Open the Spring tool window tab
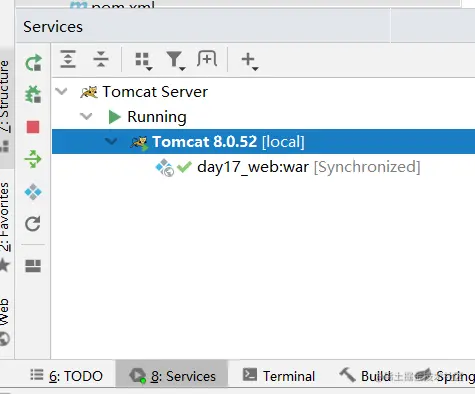Image resolution: width=475 pixels, height=394 pixels. tap(445, 376)
